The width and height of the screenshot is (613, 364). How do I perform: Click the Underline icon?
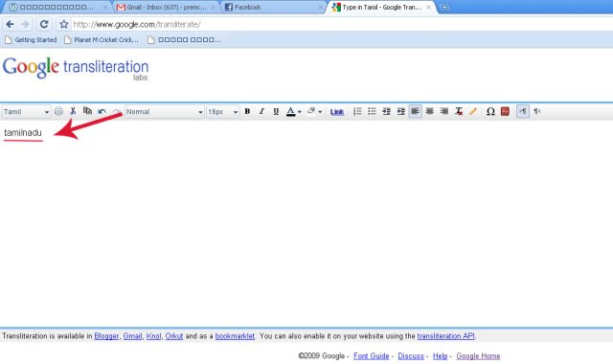point(276,111)
